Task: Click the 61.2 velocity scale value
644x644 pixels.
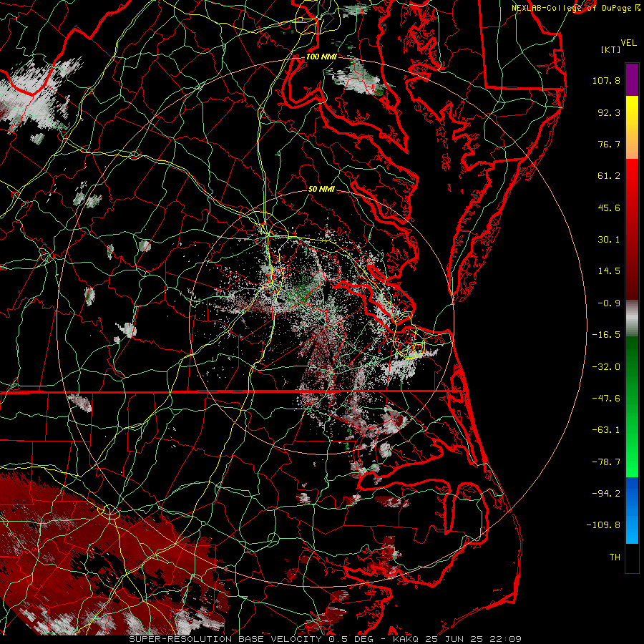Action: 609,176
